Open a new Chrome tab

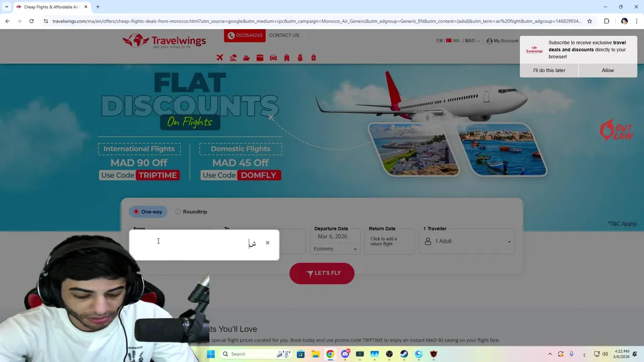98,7
